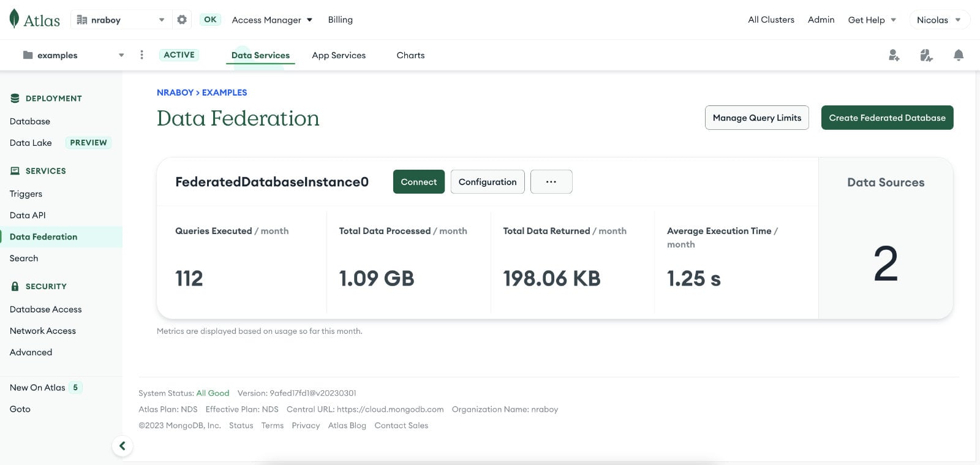
Task: Click the ACTIVE project status badge
Action: [x=179, y=55]
